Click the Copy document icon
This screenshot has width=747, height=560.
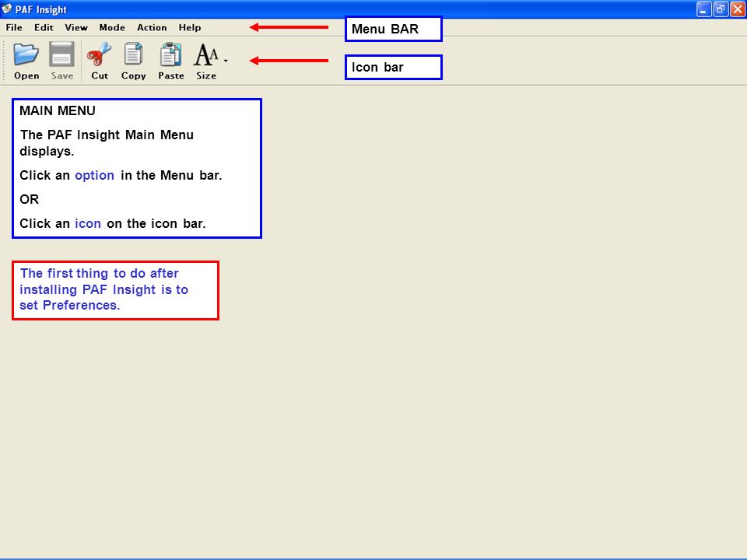coord(133,54)
